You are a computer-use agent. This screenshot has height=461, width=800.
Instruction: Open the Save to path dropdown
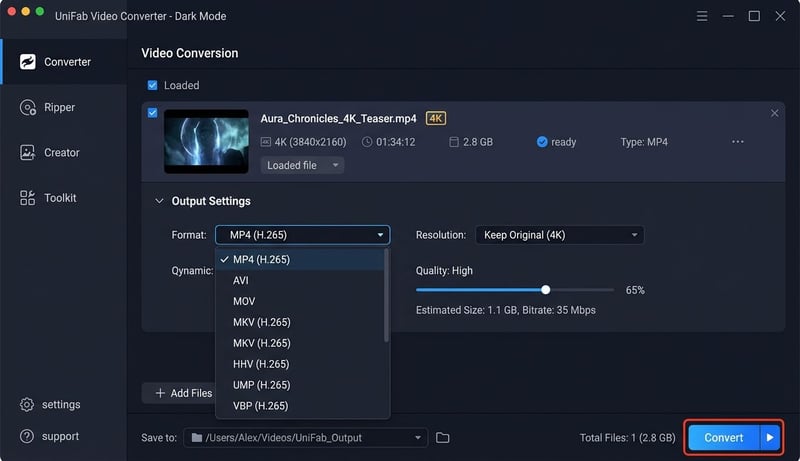(x=305, y=438)
